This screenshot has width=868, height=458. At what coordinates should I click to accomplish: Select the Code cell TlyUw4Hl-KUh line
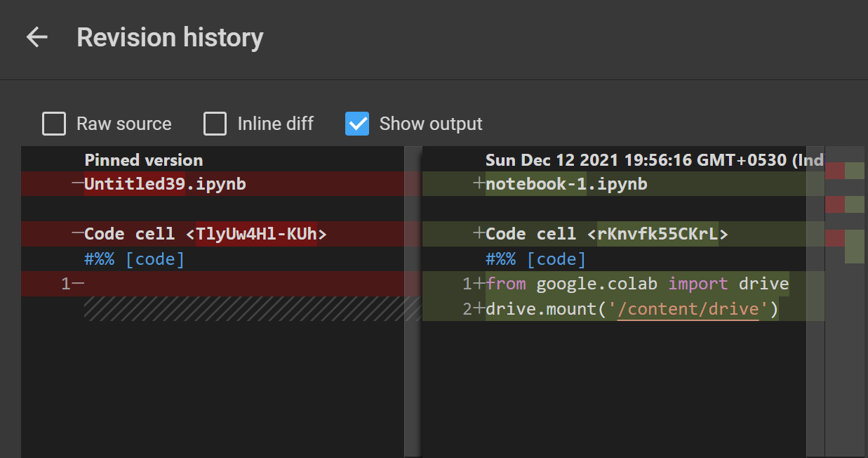pos(206,234)
